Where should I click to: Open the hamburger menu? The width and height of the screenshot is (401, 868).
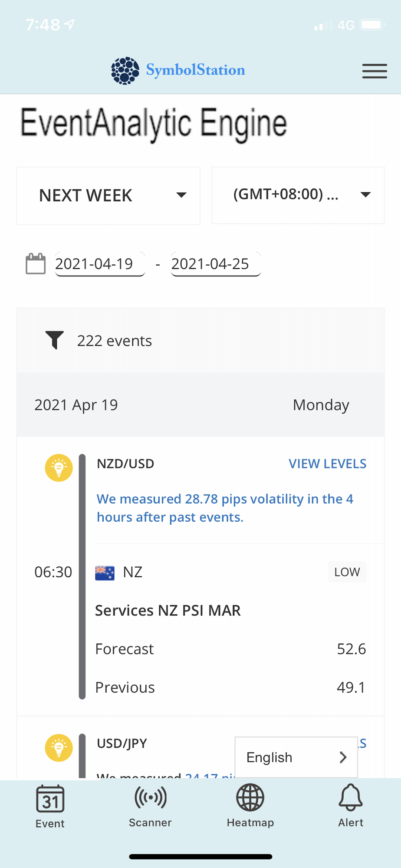click(x=375, y=71)
